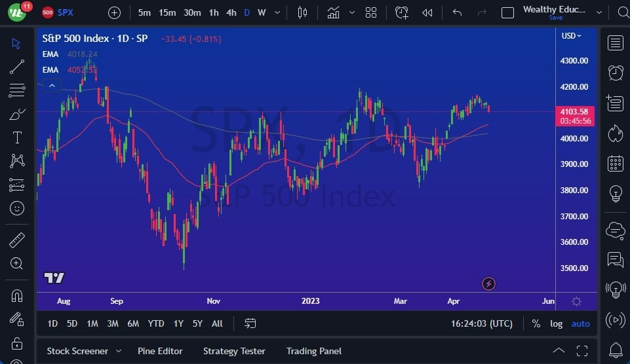Open the data window panel
Viewport: 630px width, 364px height.
pos(616,103)
